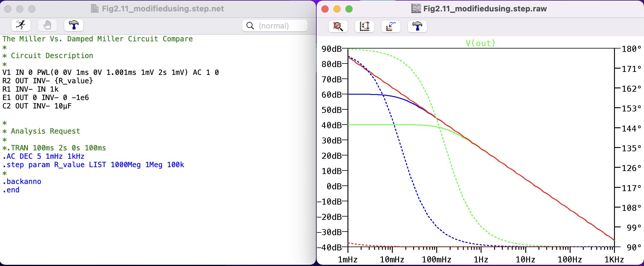Image resolution: width=644 pixels, height=266 pixels.
Task: Click the magnifier icon inside the search field
Action: coord(250,26)
